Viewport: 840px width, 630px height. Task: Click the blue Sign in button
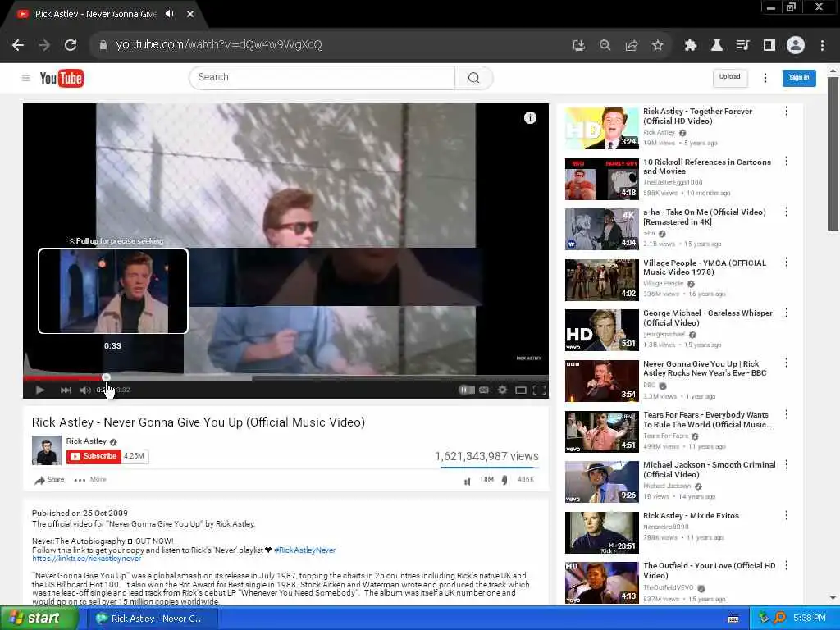tap(799, 78)
